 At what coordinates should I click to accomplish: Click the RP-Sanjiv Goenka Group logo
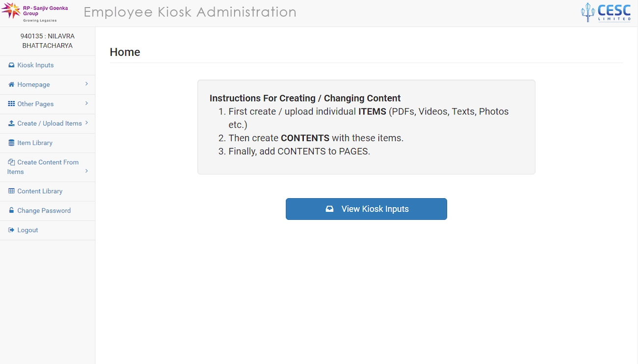tap(34, 13)
